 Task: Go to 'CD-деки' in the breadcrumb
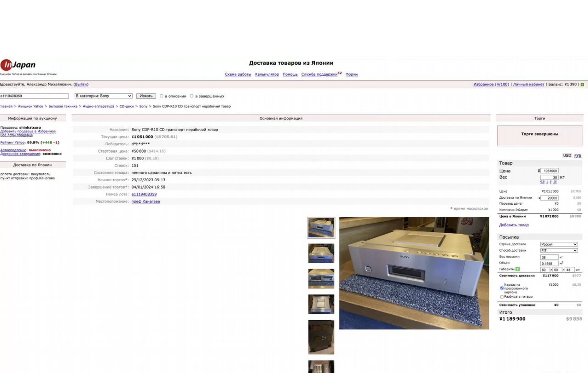click(126, 106)
